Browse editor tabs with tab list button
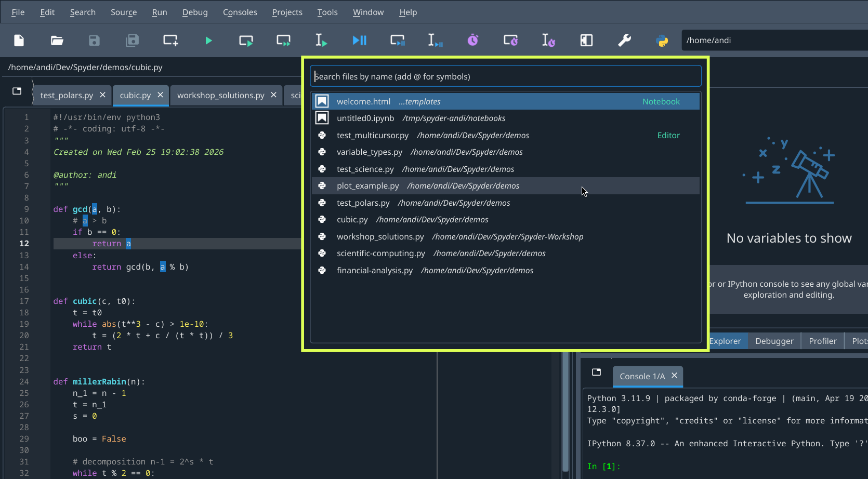The height and width of the screenshot is (479, 868). click(x=17, y=91)
